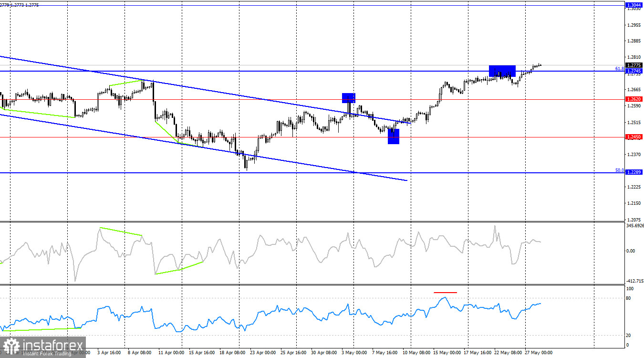
Task: Click the 61.8 Fibonacci level label
Action: (x=619, y=69)
